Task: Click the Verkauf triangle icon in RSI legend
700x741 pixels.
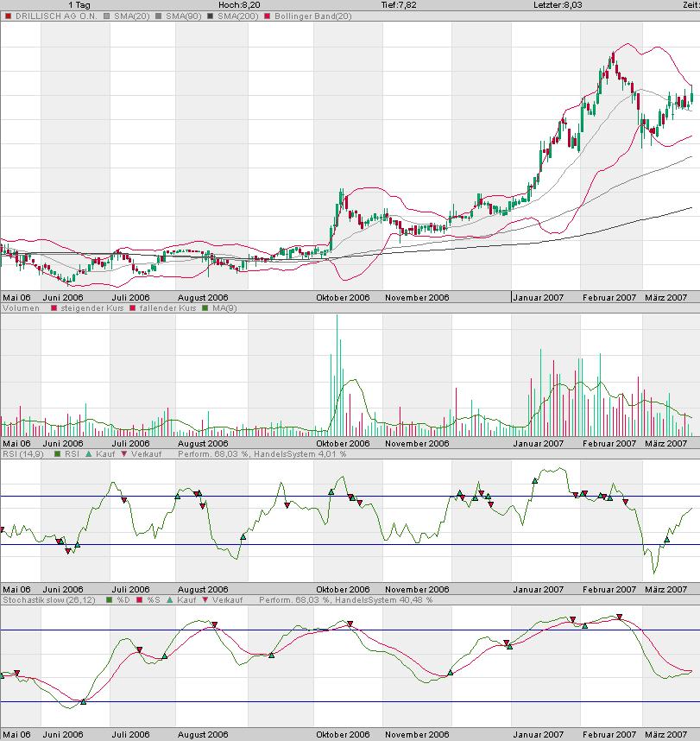Action: 124,454
